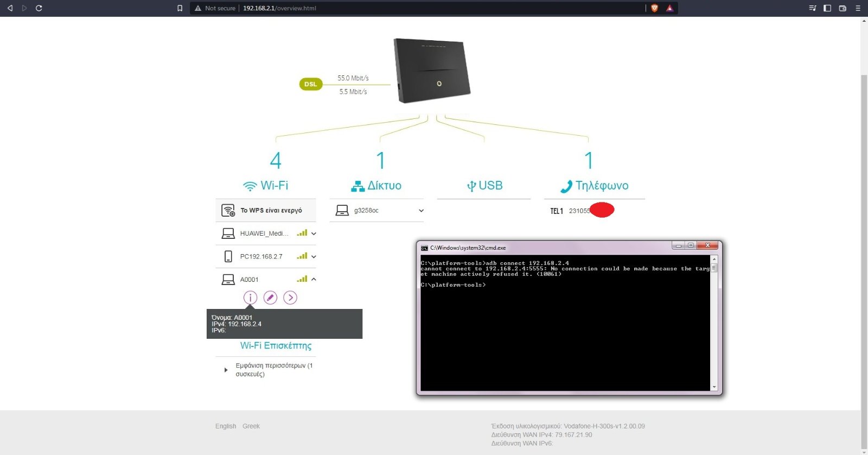Click the C:\platform-tools> command prompt line

[453, 285]
